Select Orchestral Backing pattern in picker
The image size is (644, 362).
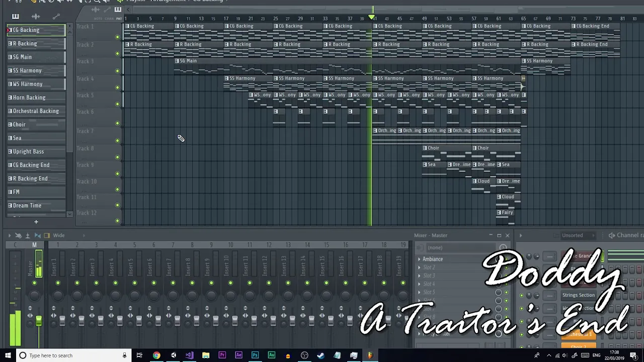tap(36, 111)
